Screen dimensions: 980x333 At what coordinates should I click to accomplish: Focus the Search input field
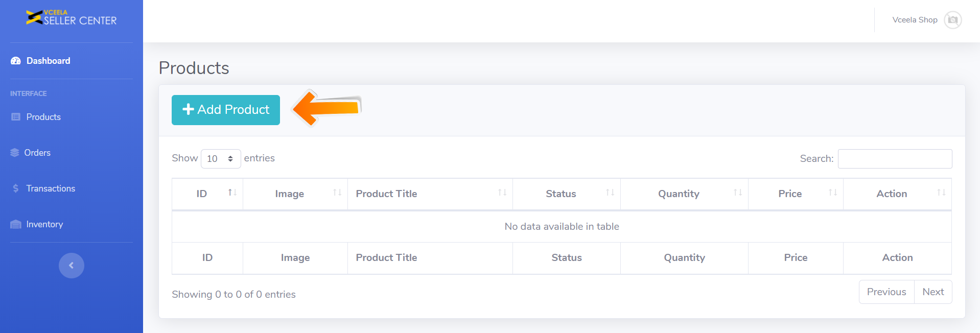coord(895,159)
